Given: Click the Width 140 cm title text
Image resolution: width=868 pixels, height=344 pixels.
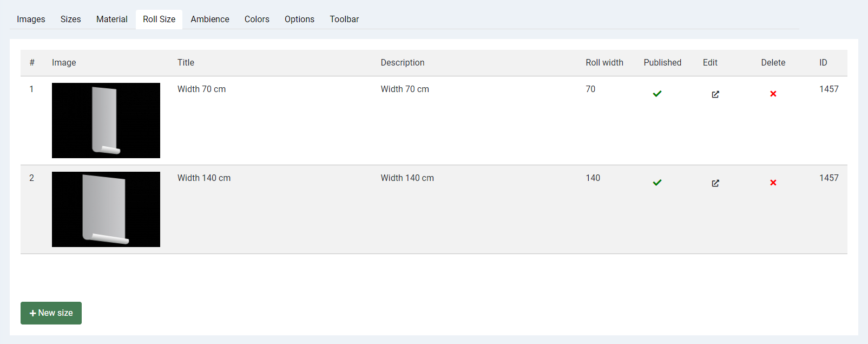Looking at the screenshot, I should tap(204, 178).
